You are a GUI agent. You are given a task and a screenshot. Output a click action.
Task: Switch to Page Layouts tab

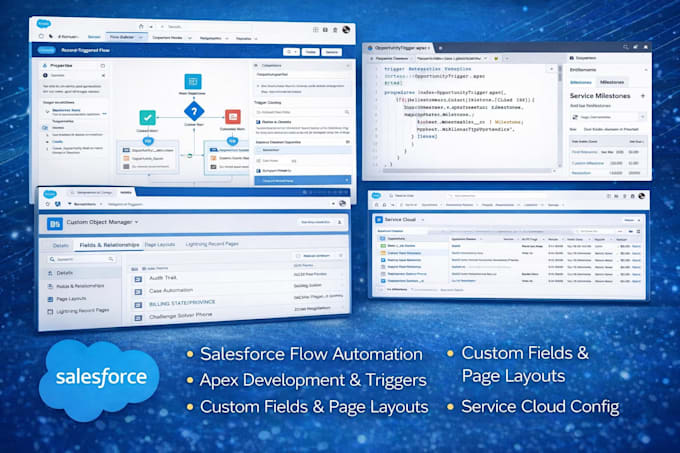(x=160, y=244)
